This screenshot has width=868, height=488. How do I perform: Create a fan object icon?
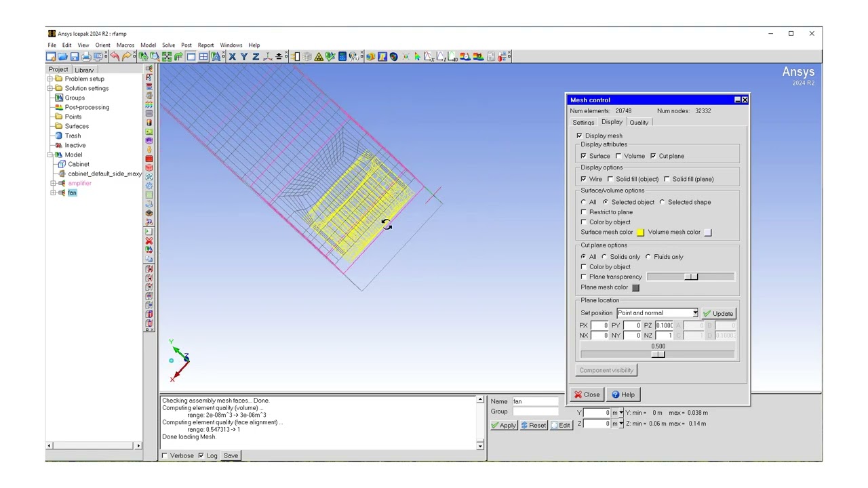coord(149,176)
